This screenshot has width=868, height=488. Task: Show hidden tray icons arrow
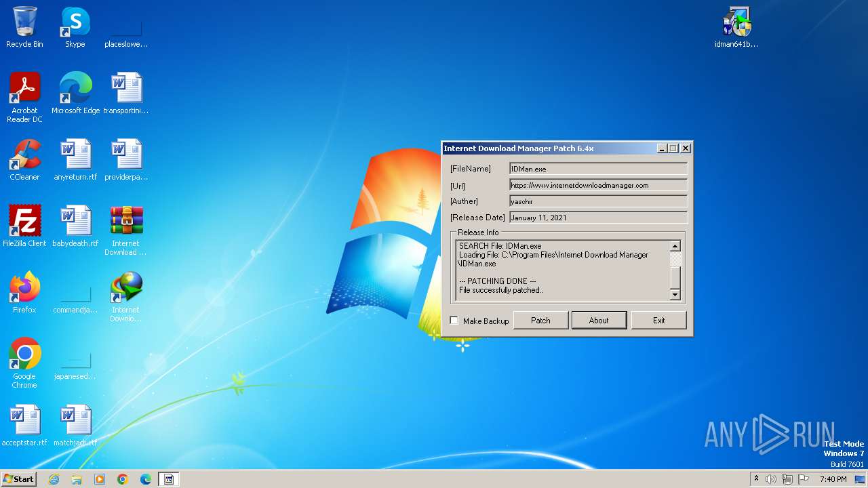tap(756, 479)
